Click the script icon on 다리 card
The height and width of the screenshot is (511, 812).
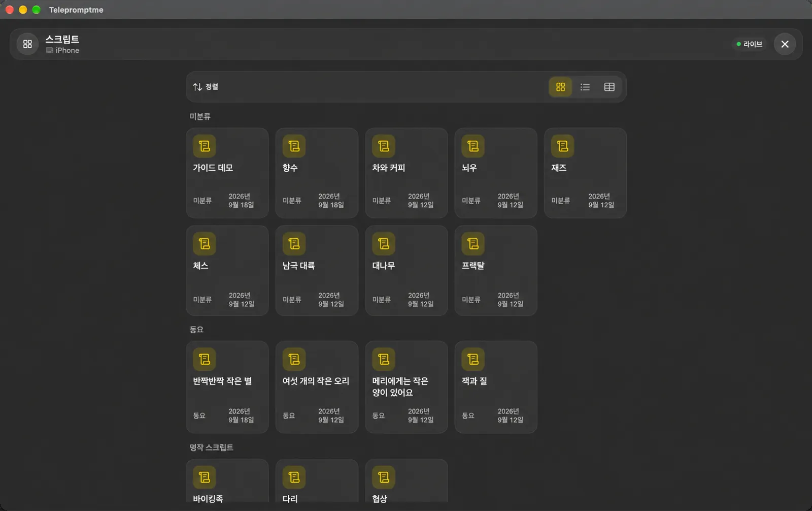click(x=294, y=477)
